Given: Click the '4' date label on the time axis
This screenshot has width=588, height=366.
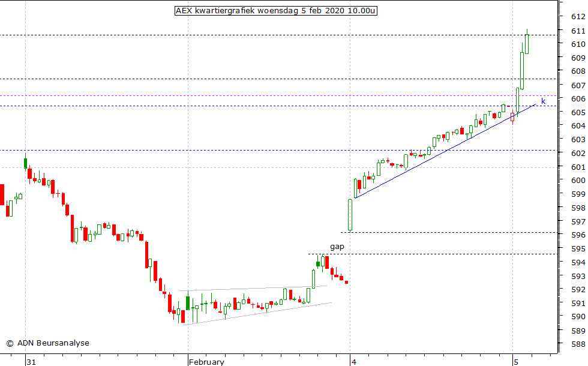Looking at the screenshot, I should pos(353,362).
